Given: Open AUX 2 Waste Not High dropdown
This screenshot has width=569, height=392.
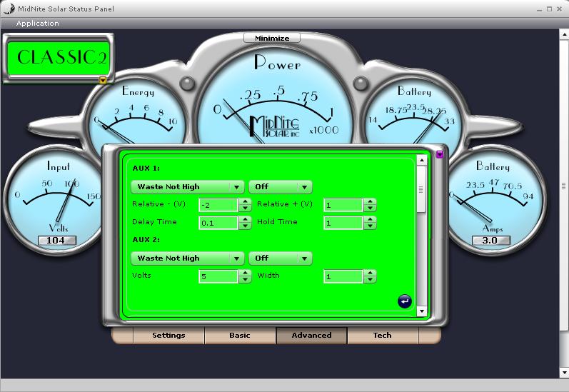Looking at the screenshot, I should coord(187,258).
